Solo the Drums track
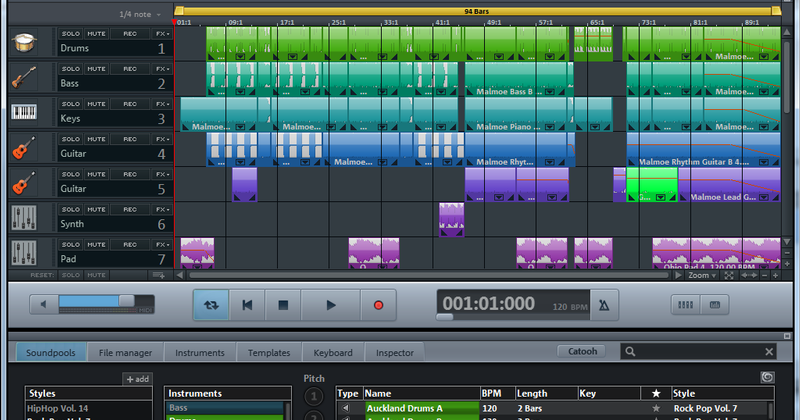 (70, 34)
